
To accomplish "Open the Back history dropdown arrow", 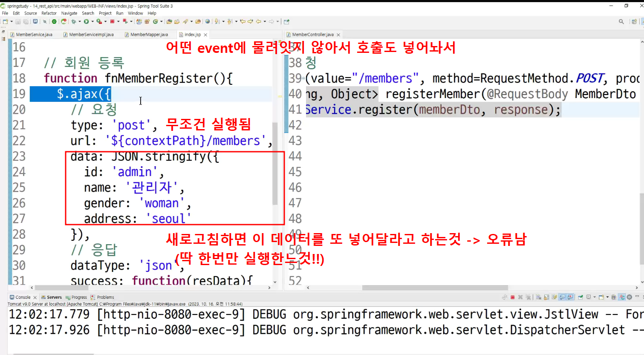I will [265, 21].
